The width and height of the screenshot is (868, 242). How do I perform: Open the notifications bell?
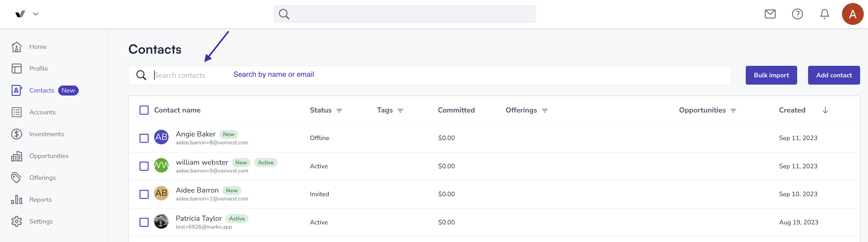(824, 14)
